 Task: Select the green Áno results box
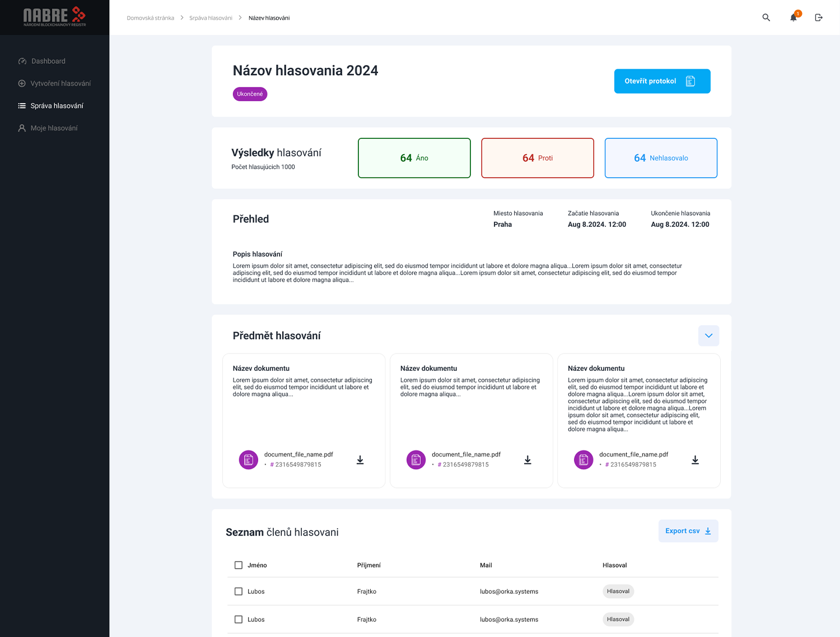point(414,158)
